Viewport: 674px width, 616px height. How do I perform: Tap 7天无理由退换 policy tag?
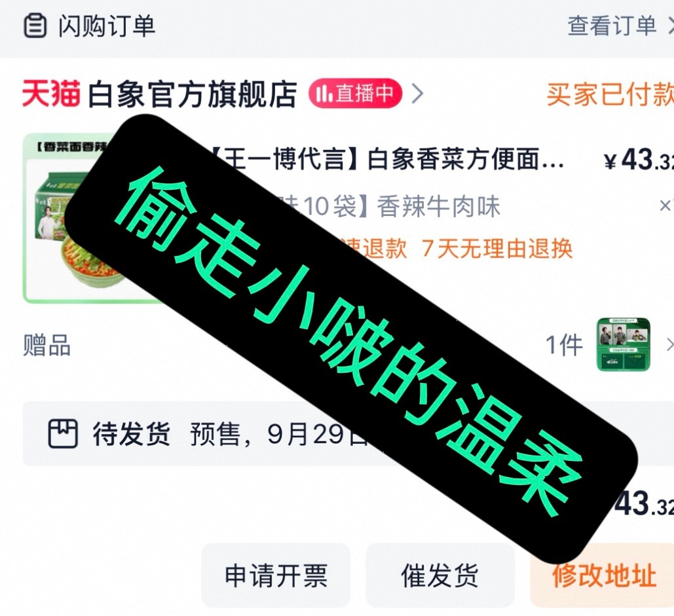(x=497, y=248)
